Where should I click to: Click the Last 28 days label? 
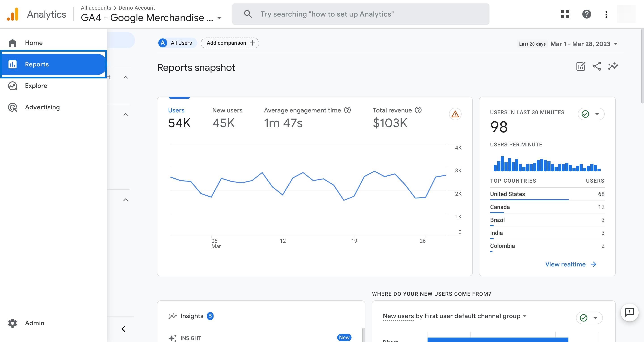coord(532,44)
